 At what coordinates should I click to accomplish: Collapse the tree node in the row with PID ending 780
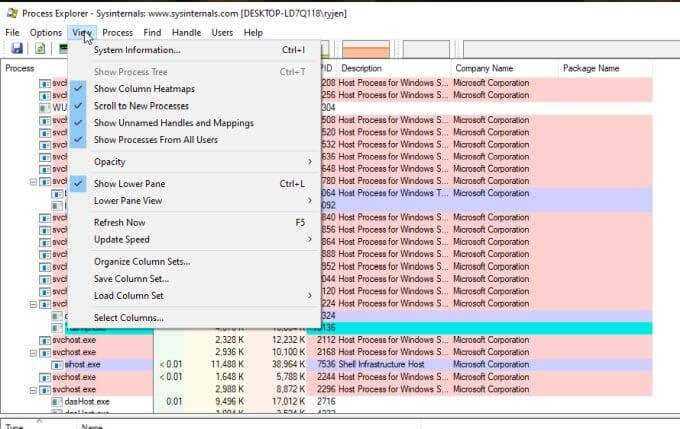[33, 181]
